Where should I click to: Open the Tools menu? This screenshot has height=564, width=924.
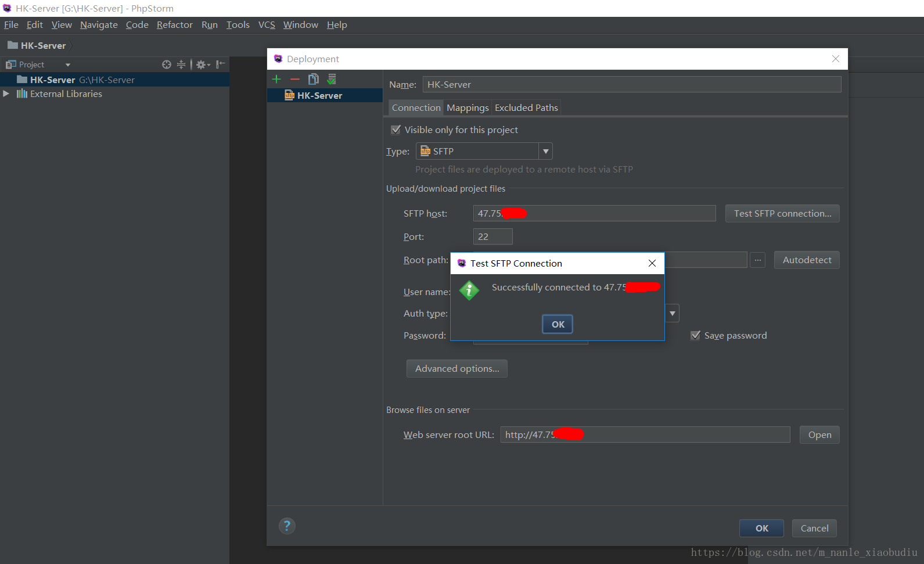pyautogui.click(x=238, y=24)
